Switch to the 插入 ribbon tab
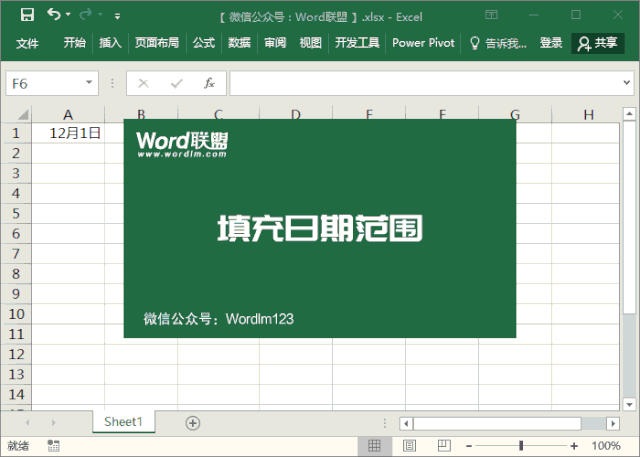 110,43
